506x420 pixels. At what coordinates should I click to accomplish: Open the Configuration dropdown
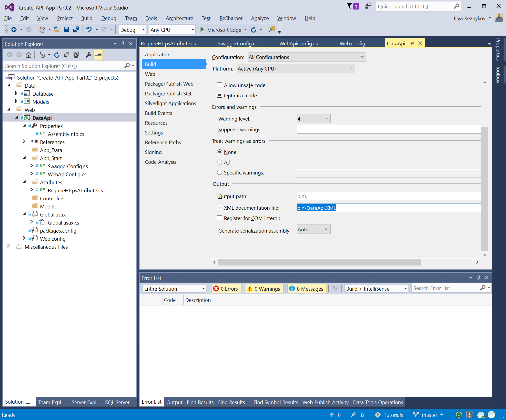point(306,57)
